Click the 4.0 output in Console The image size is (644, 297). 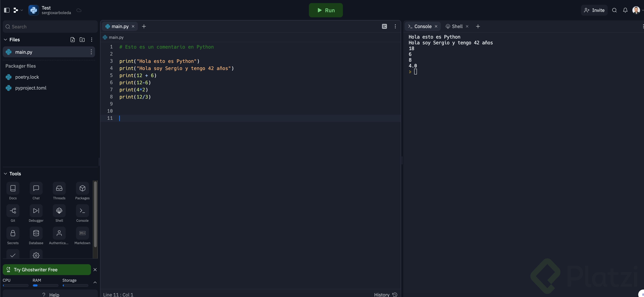(413, 66)
